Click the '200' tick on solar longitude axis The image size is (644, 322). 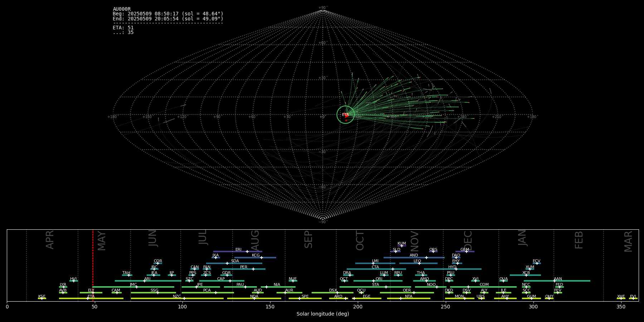(x=358, y=307)
